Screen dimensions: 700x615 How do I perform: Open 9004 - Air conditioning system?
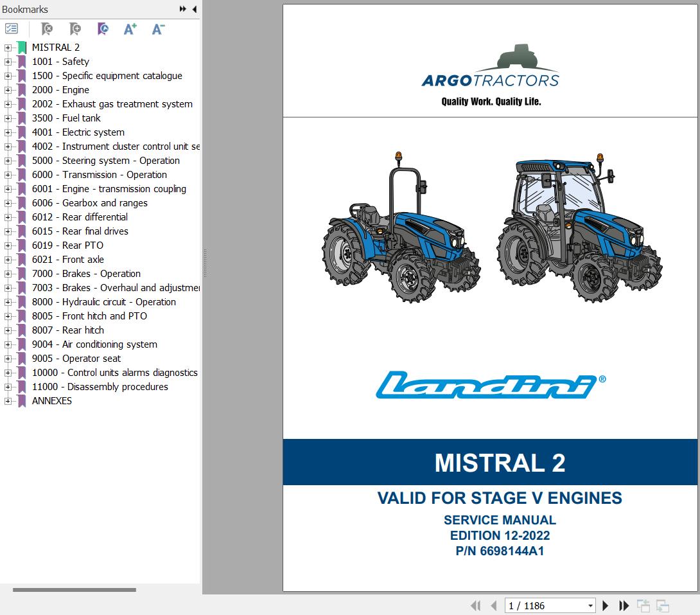[94, 344]
